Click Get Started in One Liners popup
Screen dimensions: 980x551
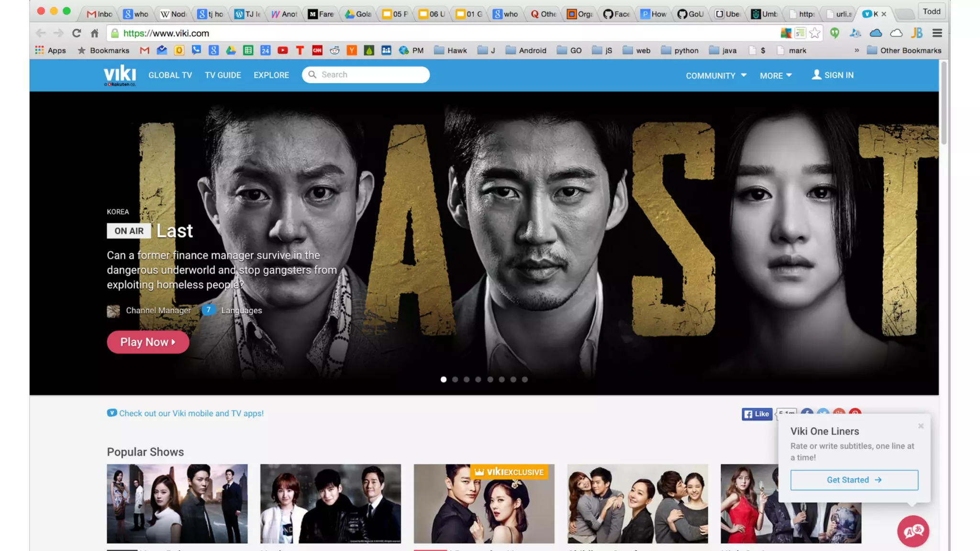coord(854,480)
